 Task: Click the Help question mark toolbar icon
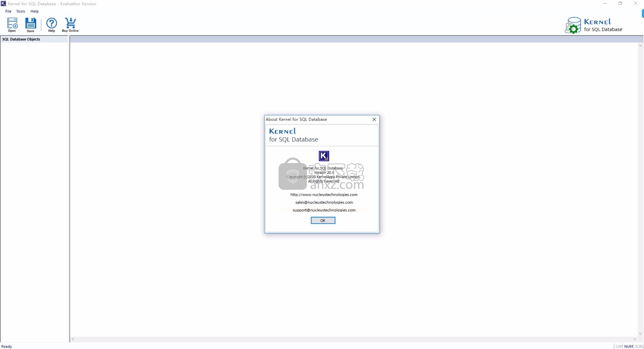[52, 25]
